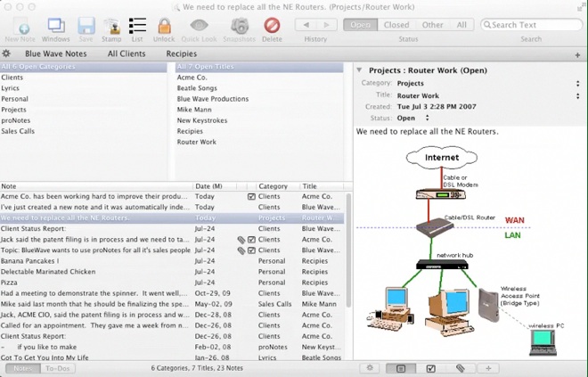Screen dimensions: 588x377
Task: Show attachments paperclip in the bottom bar
Action: tap(460, 368)
